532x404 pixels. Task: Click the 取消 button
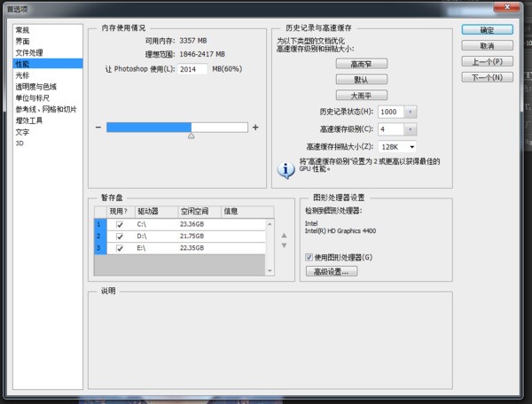[487, 46]
